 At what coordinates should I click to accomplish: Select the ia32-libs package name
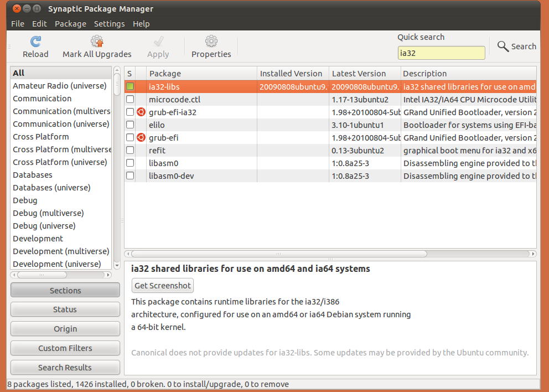[164, 86]
